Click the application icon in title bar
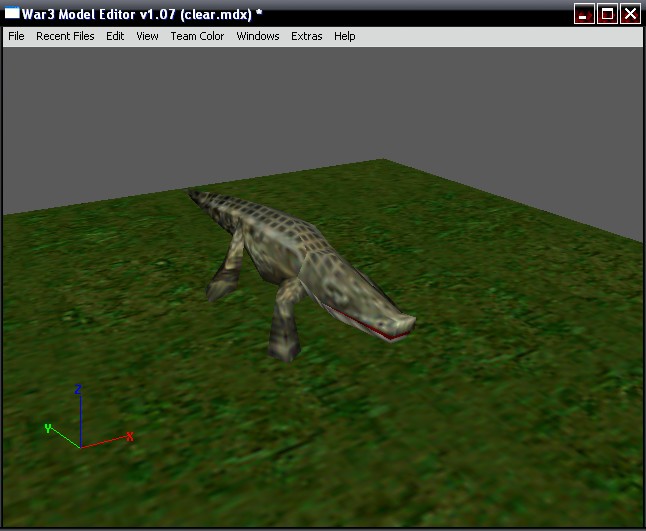646x531 pixels. [12, 14]
